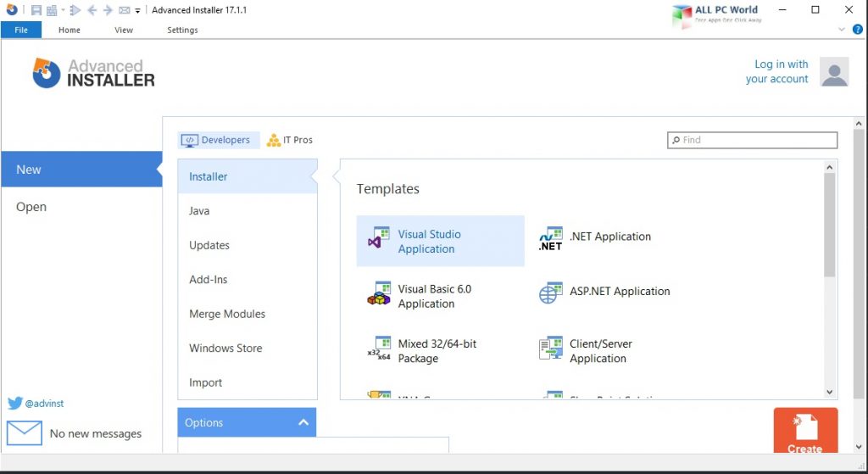Click the Visual Studio Application icon
Viewport: 868px width, 474px height.
coord(379,237)
